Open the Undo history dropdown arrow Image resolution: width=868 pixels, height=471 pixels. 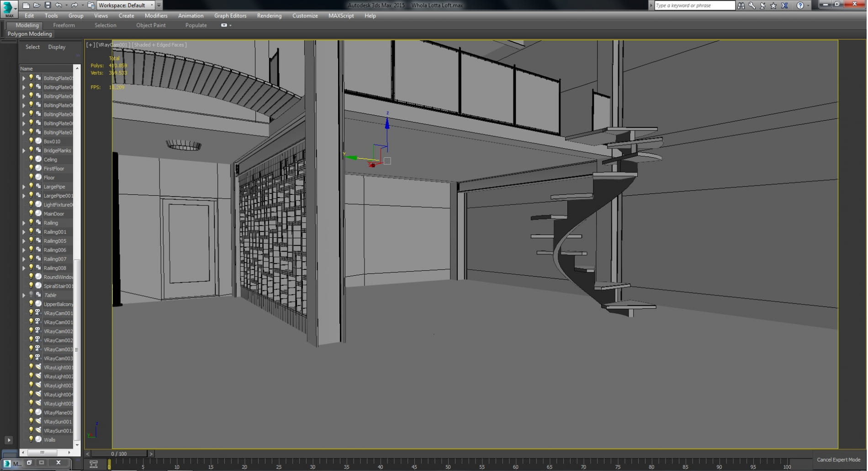(67, 5)
